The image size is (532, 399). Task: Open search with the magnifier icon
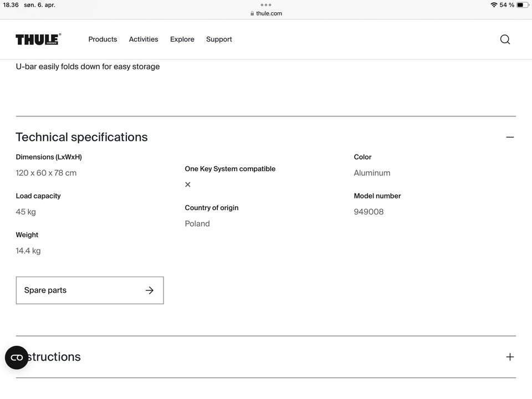(505, 39)
